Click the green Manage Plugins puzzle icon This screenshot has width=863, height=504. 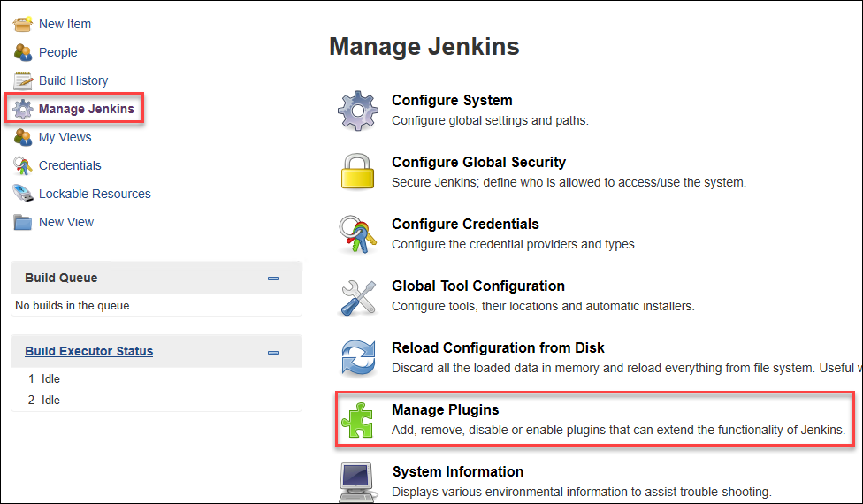[x=358, y=420]
